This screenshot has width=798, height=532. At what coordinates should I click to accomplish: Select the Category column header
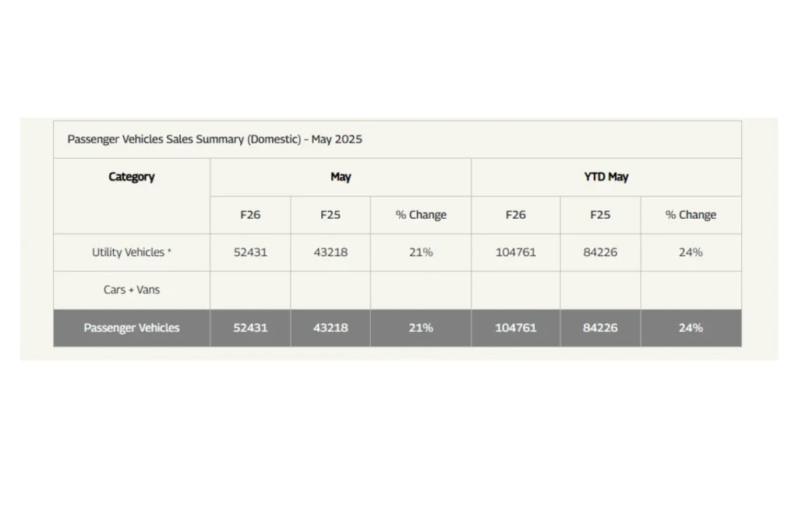coord(132,177)
